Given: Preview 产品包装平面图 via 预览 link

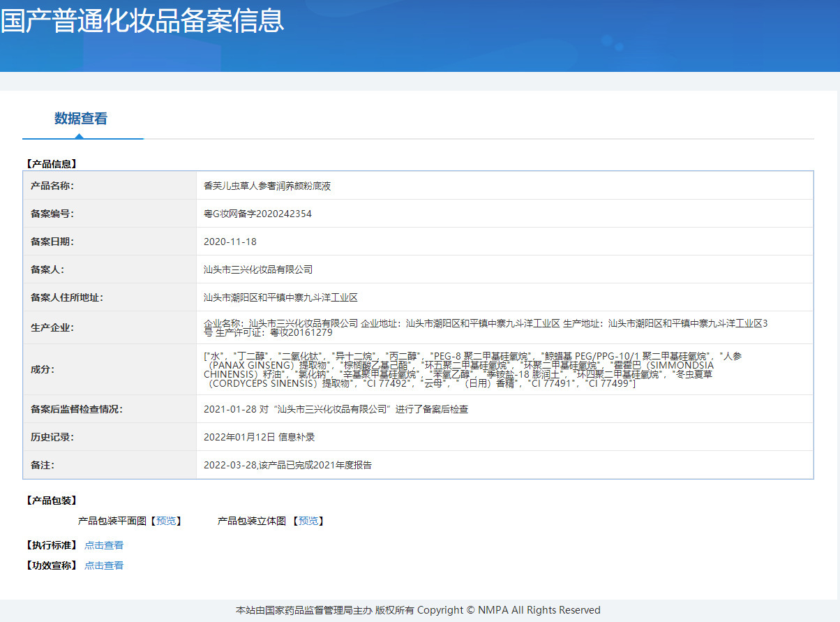Looking at the screenshot, I should click(x=166, y=521).
